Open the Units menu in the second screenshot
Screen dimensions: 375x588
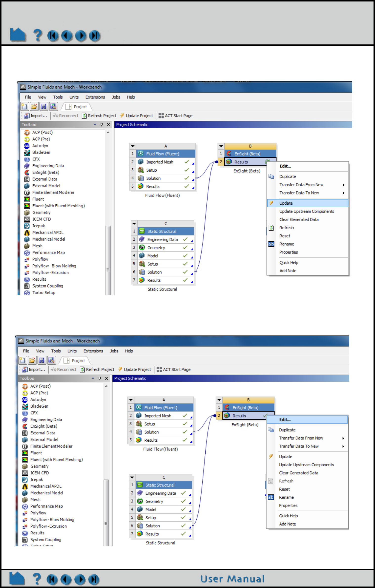(x=72, y=351)
